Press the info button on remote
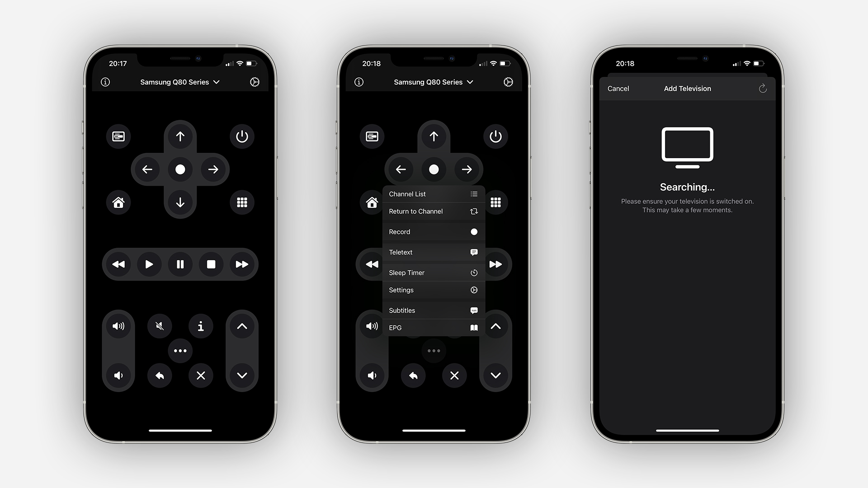 (202, 326)
